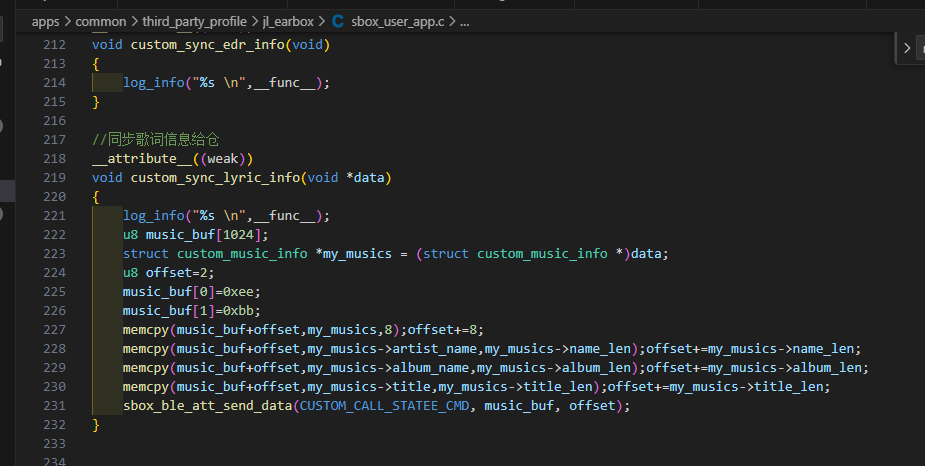The image size is (925, 466).
Task: Click line number 222 in gutter
Action: [54, 235]
